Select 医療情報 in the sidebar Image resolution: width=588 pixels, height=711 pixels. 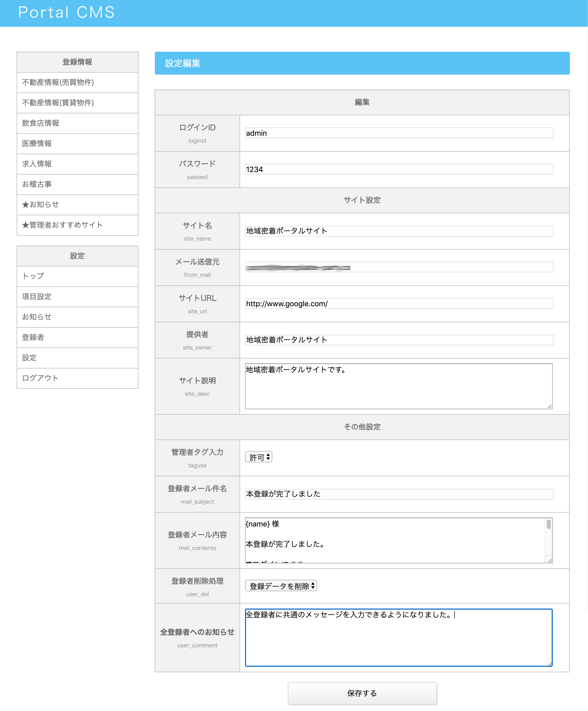[x=78, y=143]
